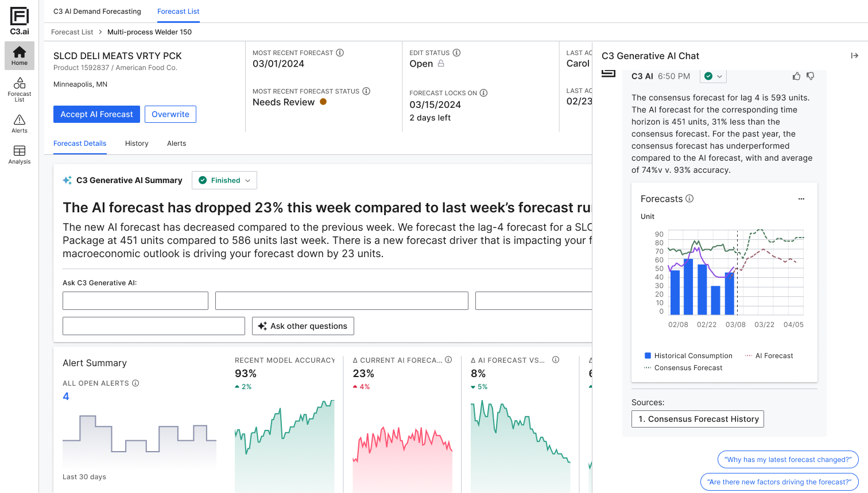Click the "93%" model accuracy value

[x=246, y=374]
